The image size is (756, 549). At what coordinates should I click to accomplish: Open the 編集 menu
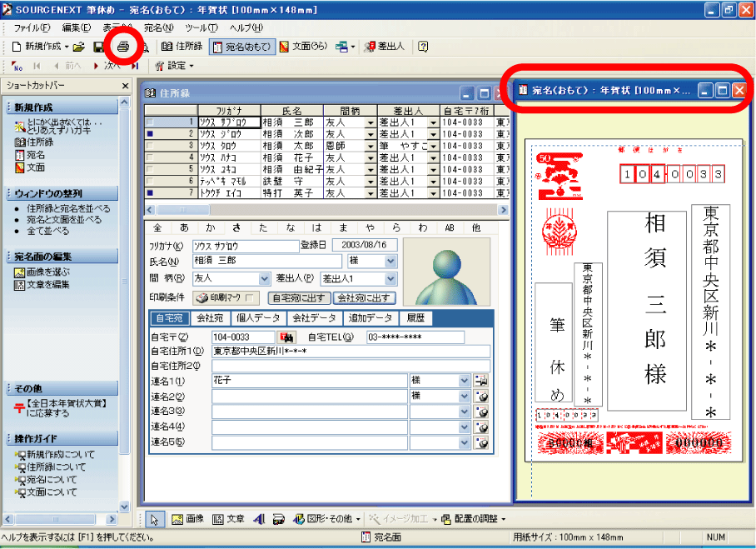[x=76, y=28]
